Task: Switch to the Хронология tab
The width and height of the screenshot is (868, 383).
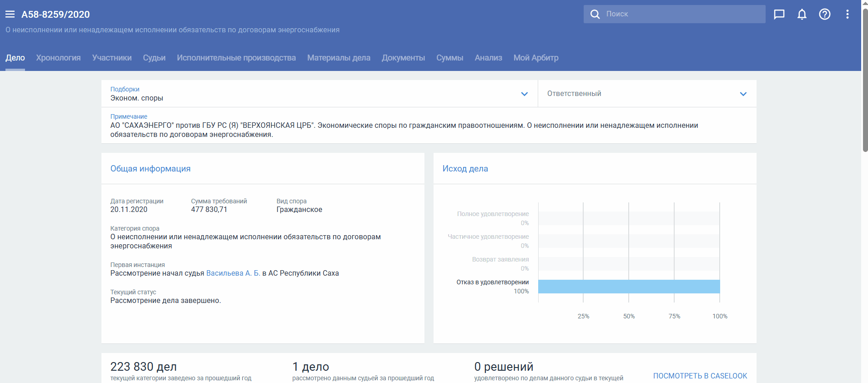Action: pyautogui.click(x=58, y=58)
